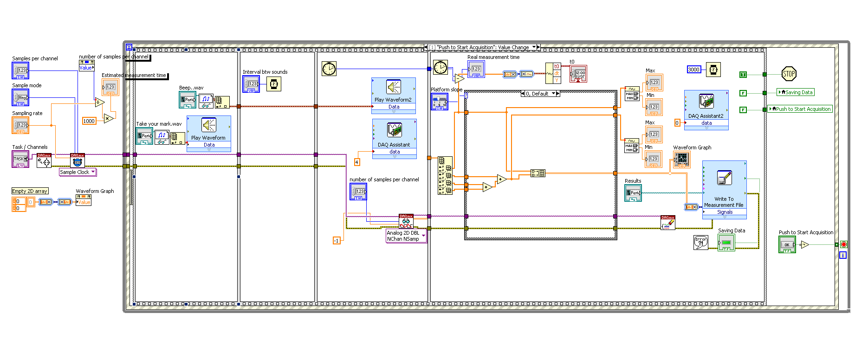Select the Beep..wav path constant
This screenshot has height=339, width=868.
[188, 99]
